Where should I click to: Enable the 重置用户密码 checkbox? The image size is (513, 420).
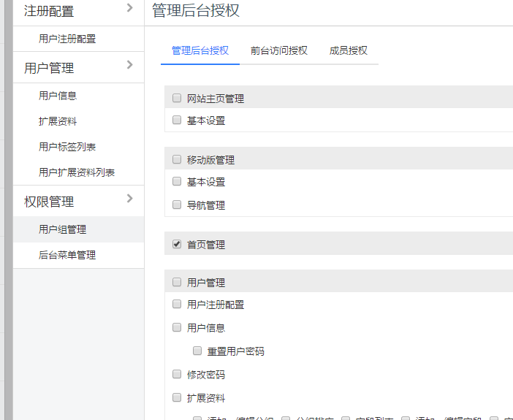(x=197, y=351)
